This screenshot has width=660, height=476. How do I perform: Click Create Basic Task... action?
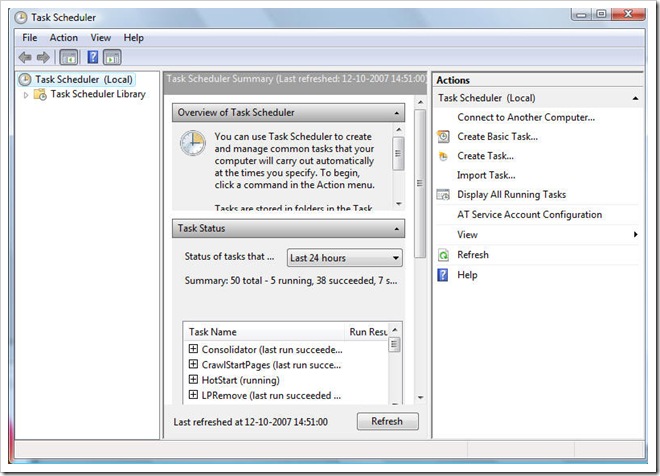498,137
